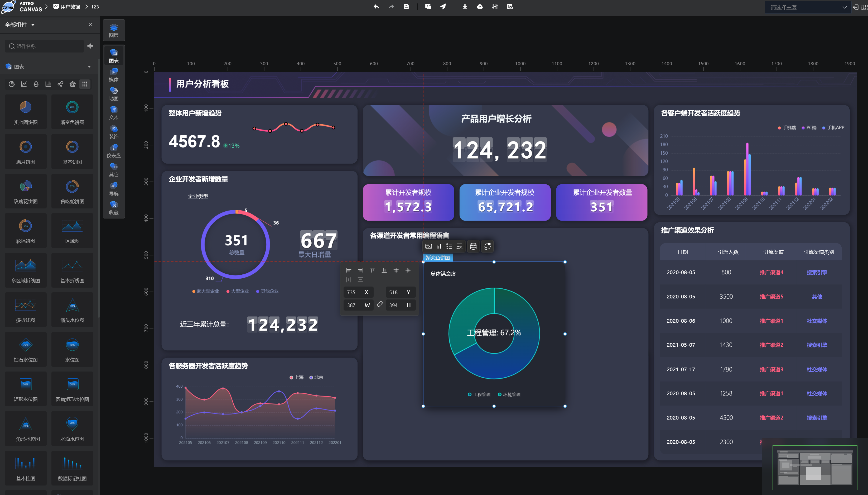The height and width of the screenshot is (495, 868).
Task: Collapse the 图表 category expander
Action: pyautogui.click(x=89, y=67)
